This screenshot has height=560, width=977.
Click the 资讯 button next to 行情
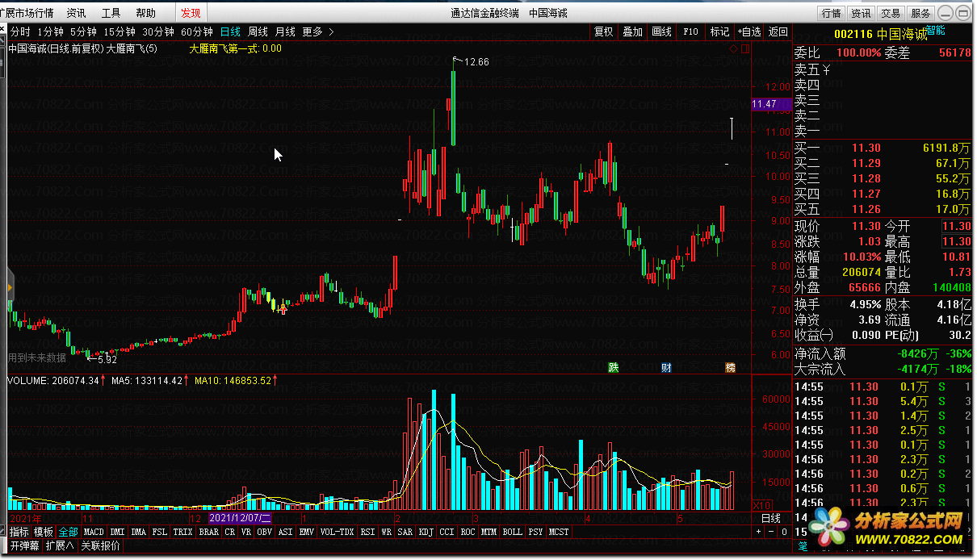coord(861,13)
